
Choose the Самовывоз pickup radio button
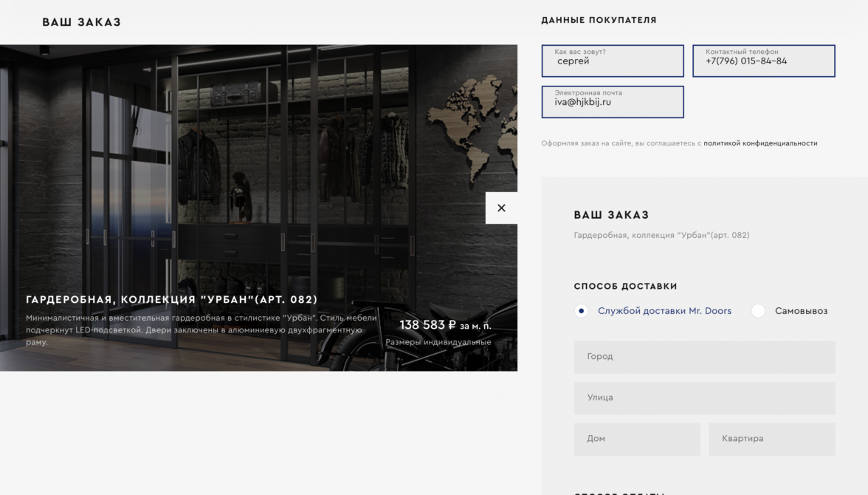tap(758, 311)
